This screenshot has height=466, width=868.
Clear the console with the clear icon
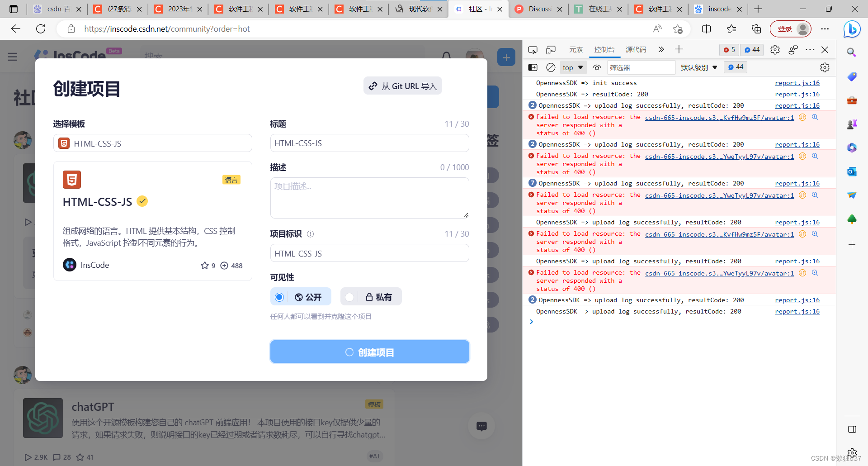551,67
